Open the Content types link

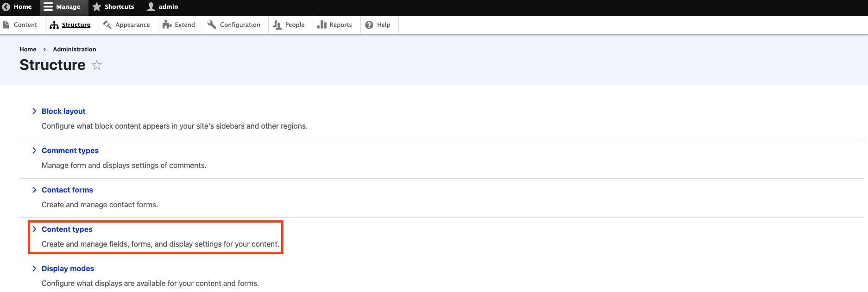coord(67,229)
